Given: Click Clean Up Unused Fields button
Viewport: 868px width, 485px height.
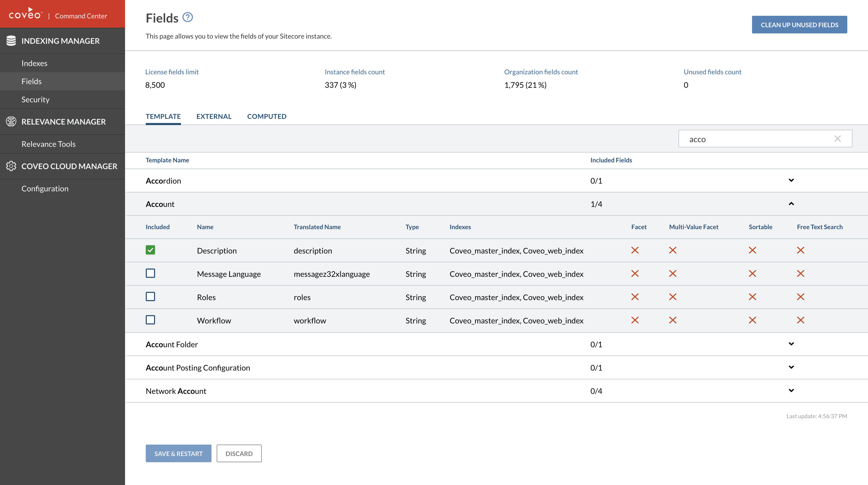Looking at the screenshot, I should point(799,25).
